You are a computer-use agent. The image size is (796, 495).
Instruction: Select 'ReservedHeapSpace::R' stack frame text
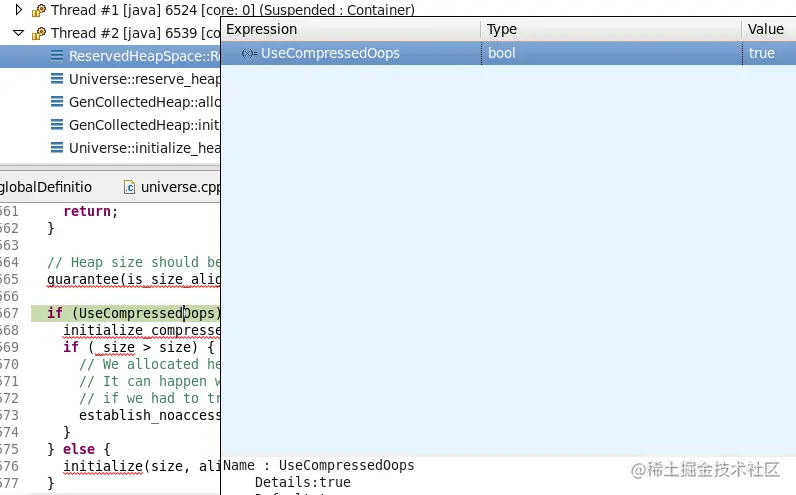[145, 56]
